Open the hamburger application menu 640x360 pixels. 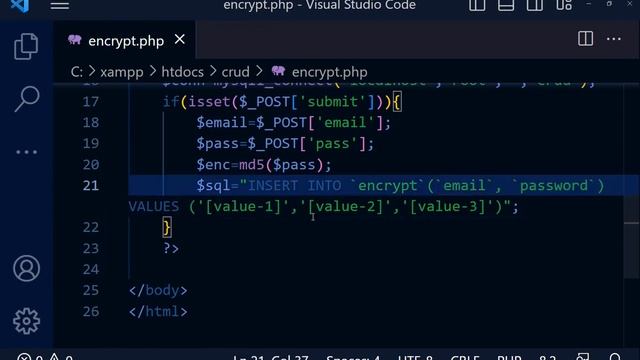tap(60, 6)
